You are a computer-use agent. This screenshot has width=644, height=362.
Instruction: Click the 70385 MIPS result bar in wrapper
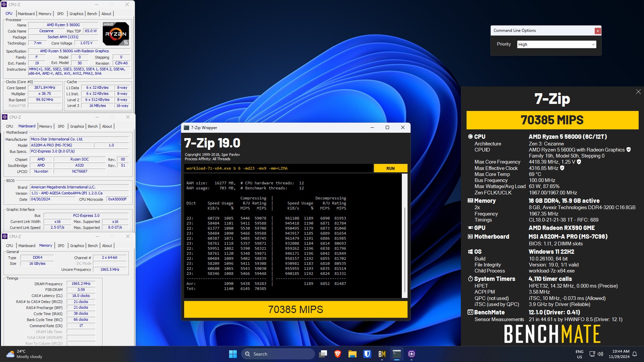tap(296, 309)
